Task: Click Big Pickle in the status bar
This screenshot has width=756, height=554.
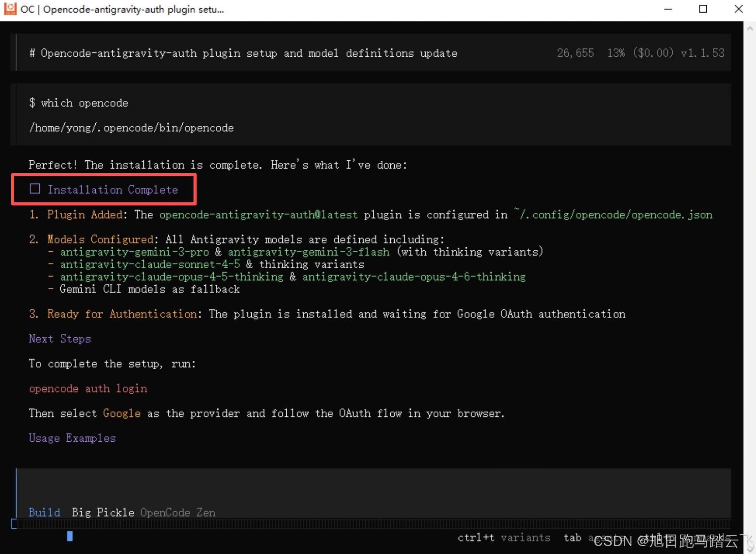Action: [x=103, y=512]
